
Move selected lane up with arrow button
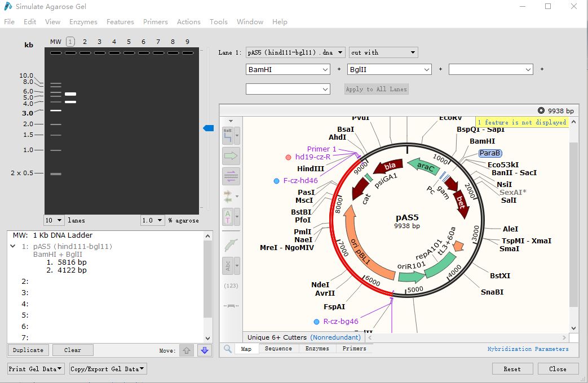pos(187,350)
